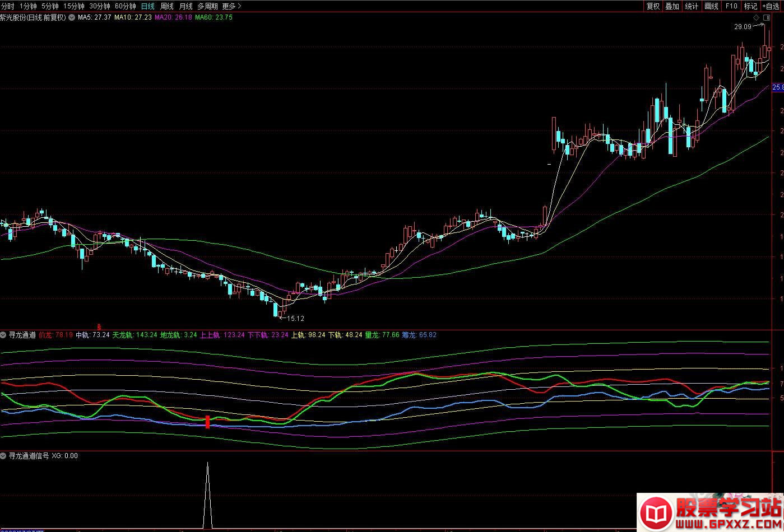The width and height of the screenshot is (784, 532).
Task: Expand the 寻龙通道 indicator menu arrow
Action: tap(3, 335)
